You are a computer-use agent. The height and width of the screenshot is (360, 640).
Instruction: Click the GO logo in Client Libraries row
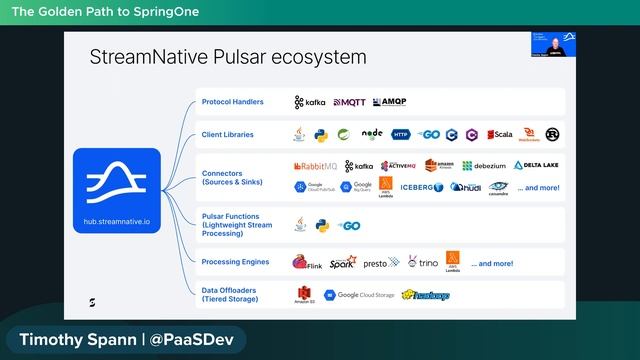(x=429, y=134)
